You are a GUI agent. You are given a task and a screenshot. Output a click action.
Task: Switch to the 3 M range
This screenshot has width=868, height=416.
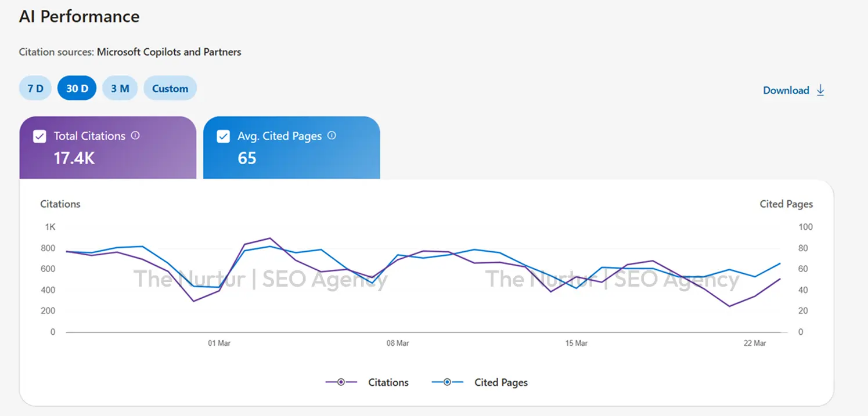click(x=120, y=88)
